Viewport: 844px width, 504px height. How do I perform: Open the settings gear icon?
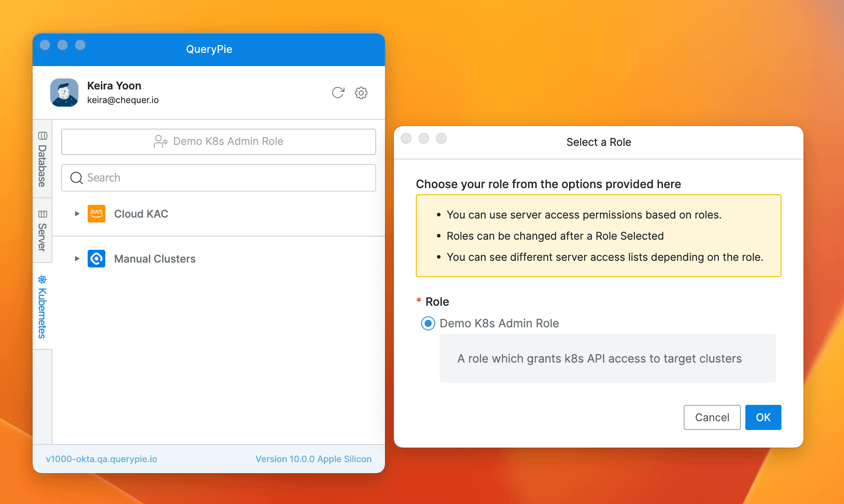tap(361, 93)
